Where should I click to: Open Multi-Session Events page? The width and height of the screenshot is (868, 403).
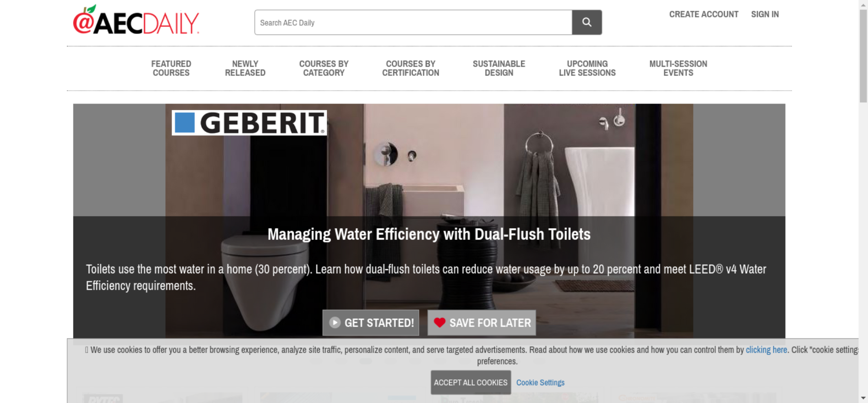click(678, 68)
